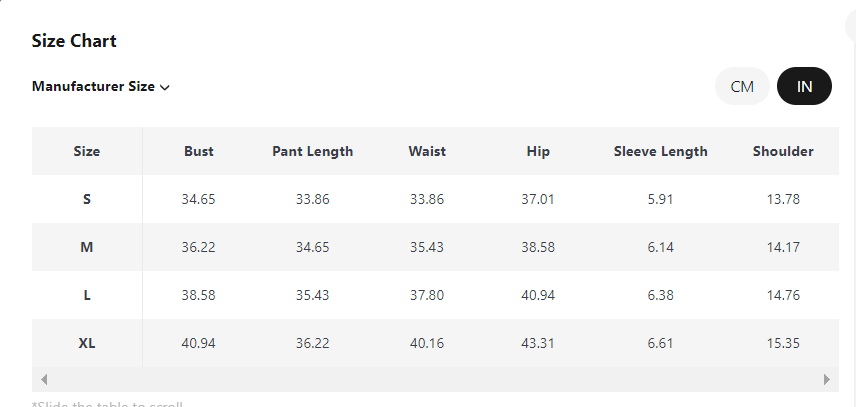Click the Pant Length column header
The image size is (856, 407).
tap(312, 152)
